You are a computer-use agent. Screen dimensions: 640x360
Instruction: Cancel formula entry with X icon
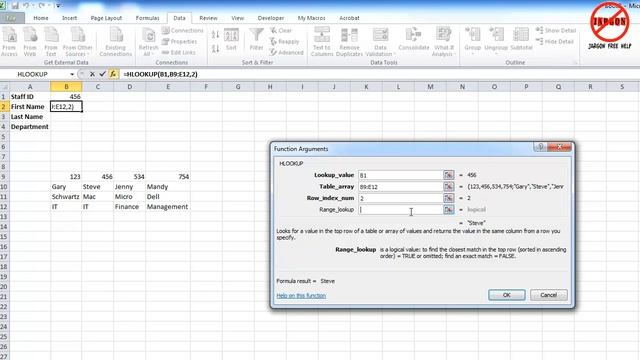click(92, 74)
